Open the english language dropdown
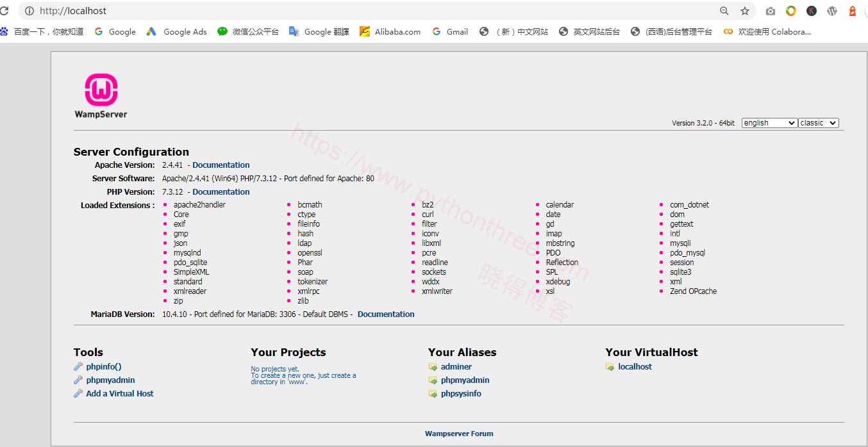The image size is (868, 447). pos(769,123)
